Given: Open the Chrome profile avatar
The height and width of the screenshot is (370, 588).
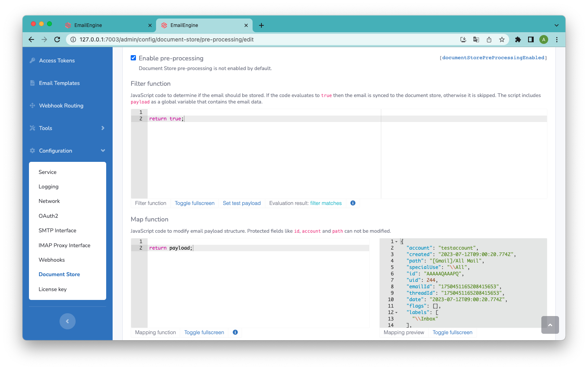Looking at the screenshot, I should pos(544,39).
